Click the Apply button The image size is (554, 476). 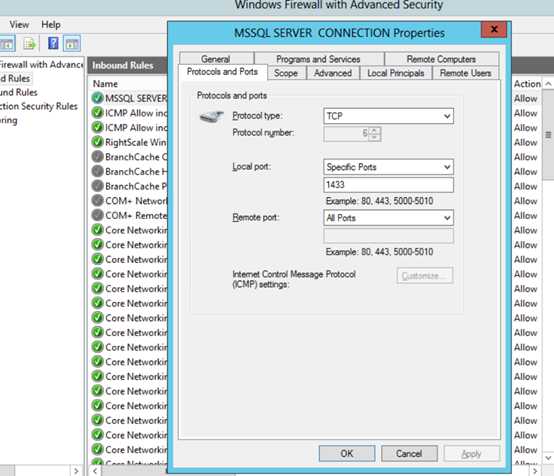tap(472, 453)
